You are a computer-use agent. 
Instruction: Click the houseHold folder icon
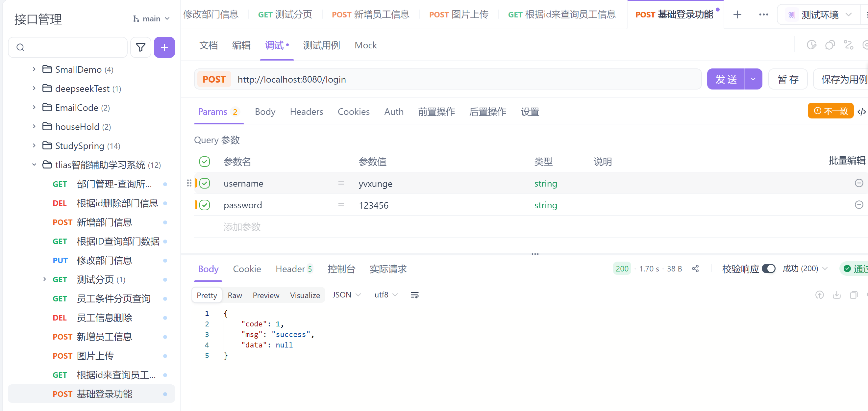coord(47,126)
